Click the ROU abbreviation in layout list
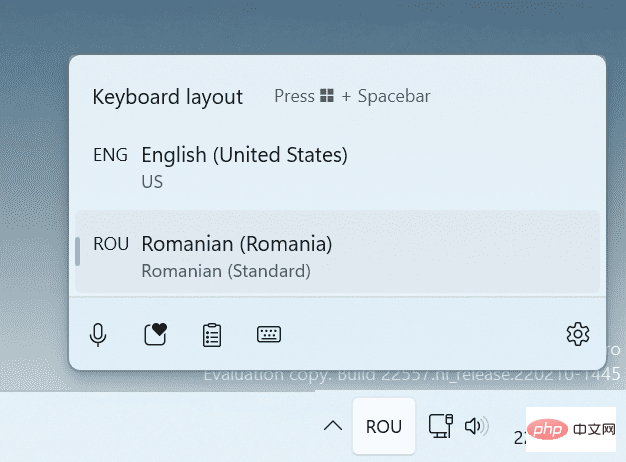626x462 pixels. click(x=111, y=244)
